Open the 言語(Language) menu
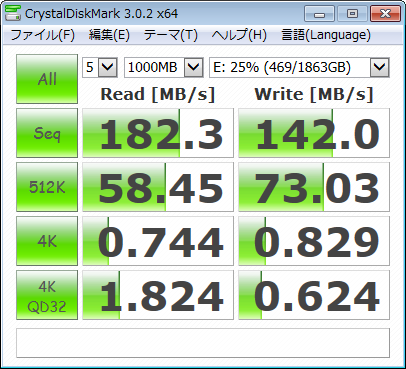Screen dimensions: 406x369 pyautogui.click(x=326, y=35)
